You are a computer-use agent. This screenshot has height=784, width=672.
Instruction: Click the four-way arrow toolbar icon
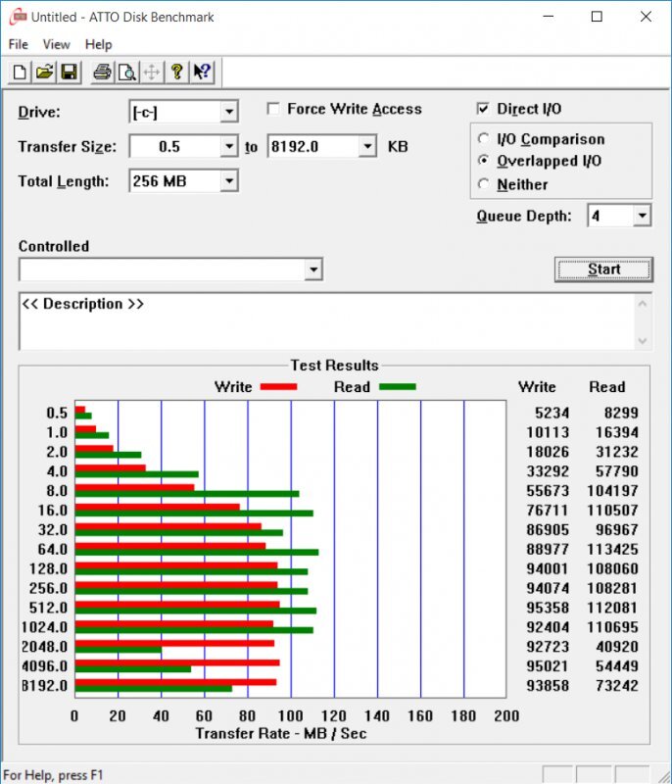[152, 72]
